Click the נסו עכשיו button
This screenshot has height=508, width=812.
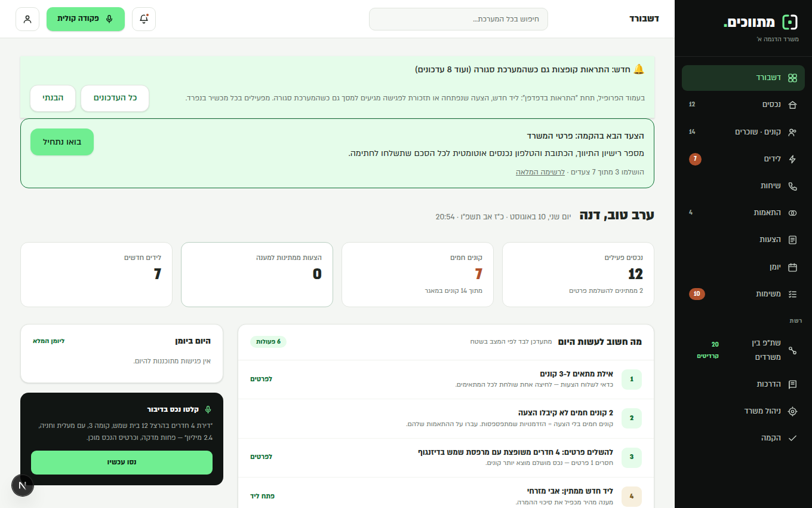click(122, 463)
